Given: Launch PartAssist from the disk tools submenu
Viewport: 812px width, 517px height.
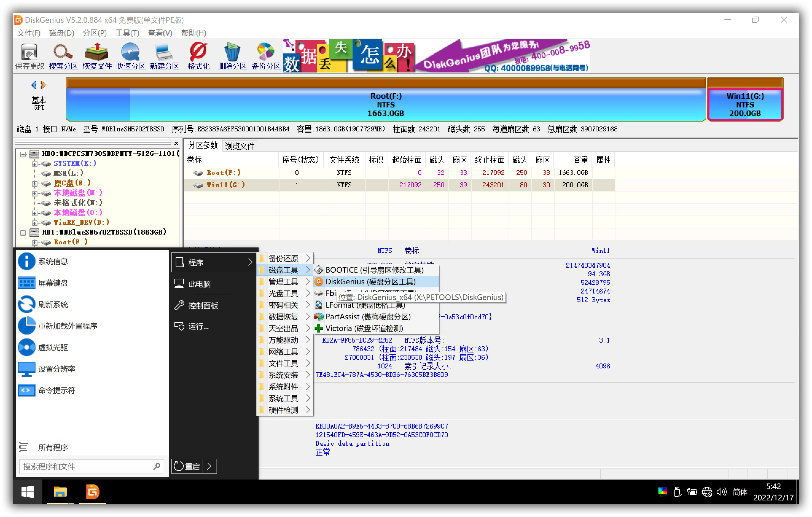Looking at the screenshot, I should tap(368, 317).
